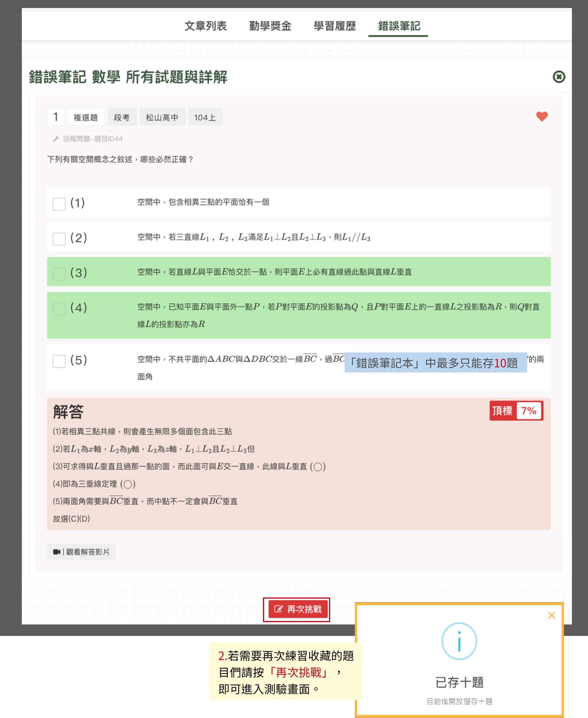This screenshot has height=718, width=588.
Task: Click explanation line (4)即為三垂線定理
Action: (94, 484)
